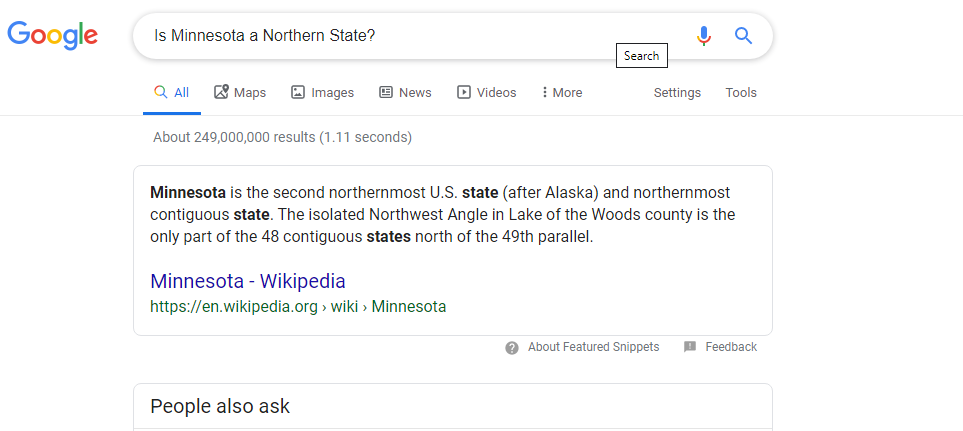Screen dimensions: 963x431
Task: Click the Google logo
Action: pos(52,36)
